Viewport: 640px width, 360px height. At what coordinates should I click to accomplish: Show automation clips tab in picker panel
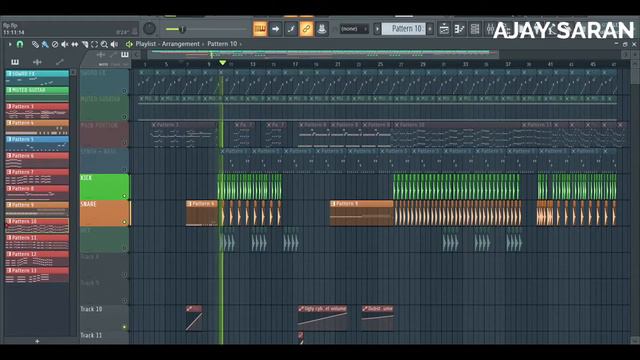pyautogui.click(x=60, y=62)
